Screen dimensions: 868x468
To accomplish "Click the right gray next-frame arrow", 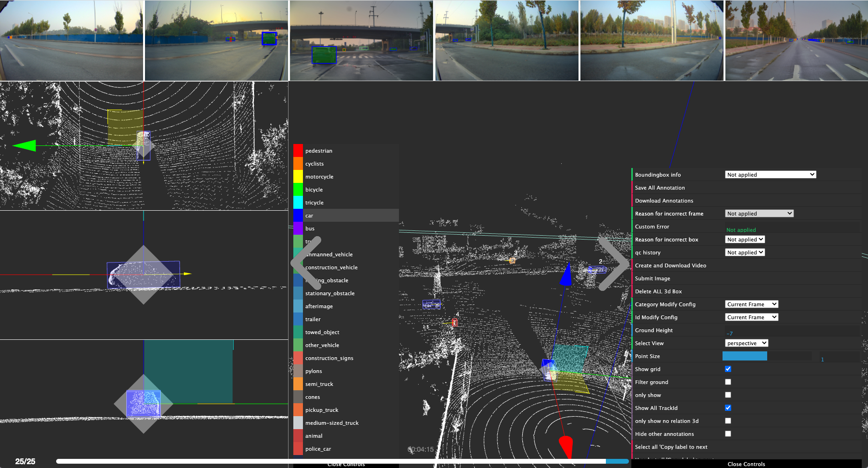I will 614,263.
